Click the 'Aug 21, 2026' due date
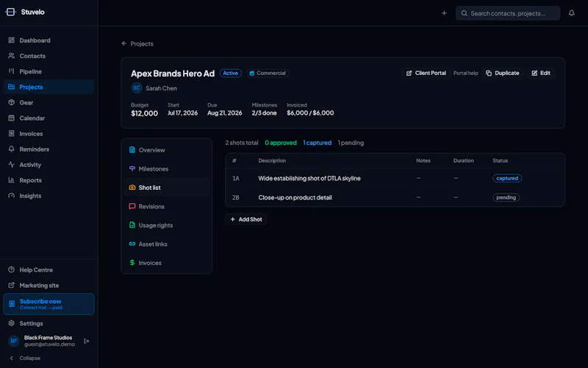588x368 pixels. 225,113
